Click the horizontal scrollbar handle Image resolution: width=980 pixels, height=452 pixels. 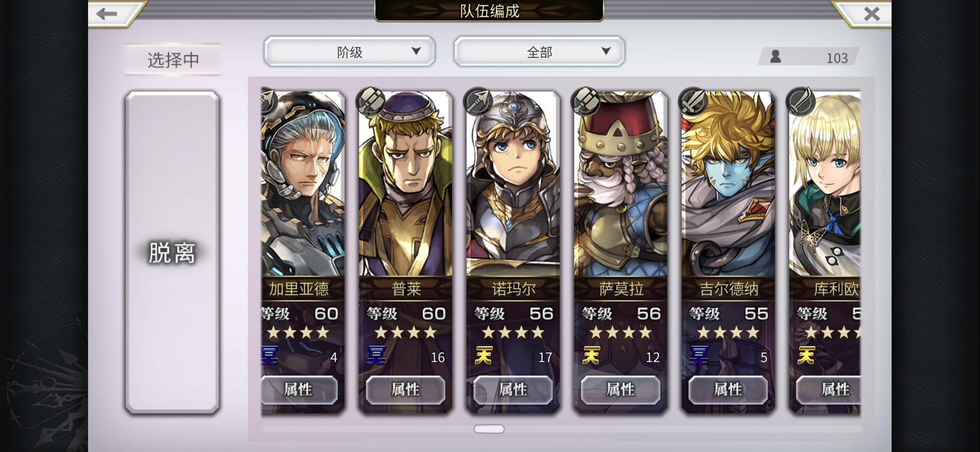point(489,429)
